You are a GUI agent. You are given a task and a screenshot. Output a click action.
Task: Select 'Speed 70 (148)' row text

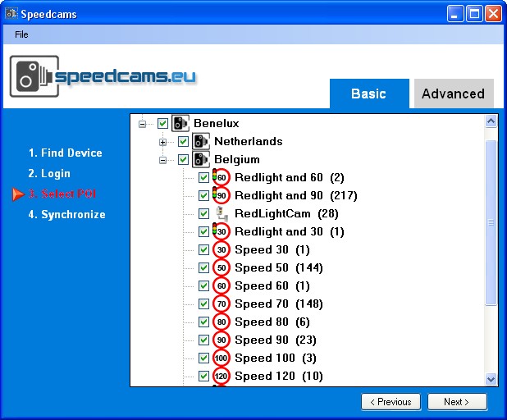(279, 304)
